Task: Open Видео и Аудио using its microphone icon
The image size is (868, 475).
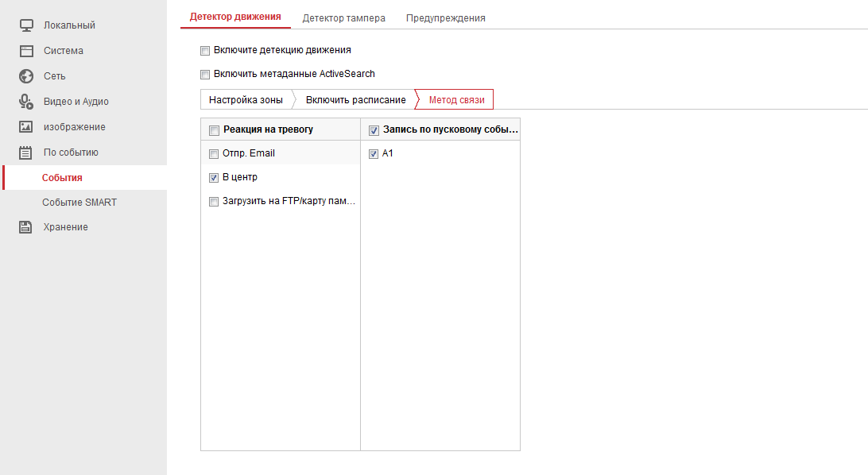Action: (25, 101)
